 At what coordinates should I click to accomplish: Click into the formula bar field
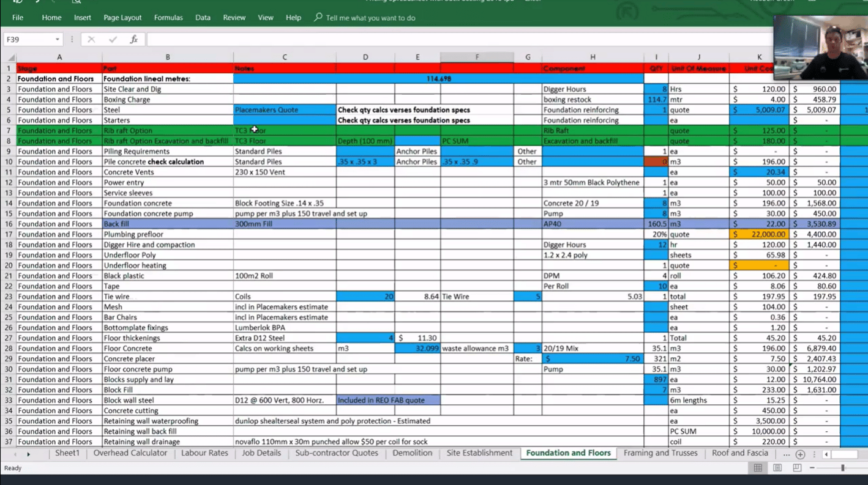tap(459, 40)
